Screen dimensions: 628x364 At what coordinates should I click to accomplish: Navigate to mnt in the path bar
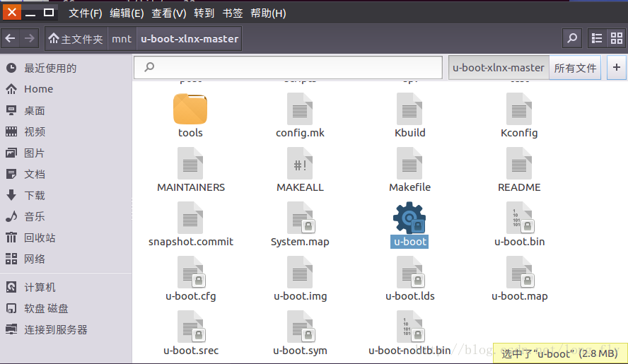[122, 39]
